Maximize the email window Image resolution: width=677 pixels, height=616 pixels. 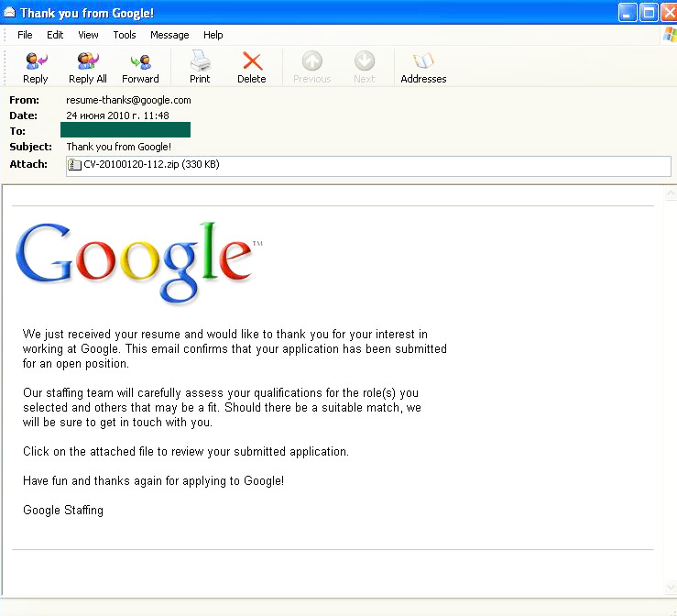649,13
